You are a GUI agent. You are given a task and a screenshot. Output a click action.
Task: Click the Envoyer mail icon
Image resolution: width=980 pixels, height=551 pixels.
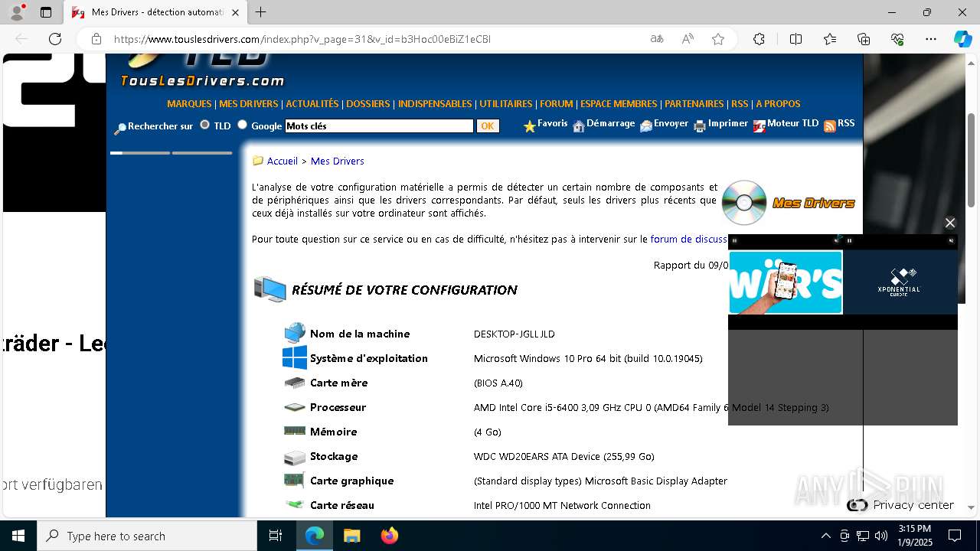pyautogui.click(x=646, y=126)
